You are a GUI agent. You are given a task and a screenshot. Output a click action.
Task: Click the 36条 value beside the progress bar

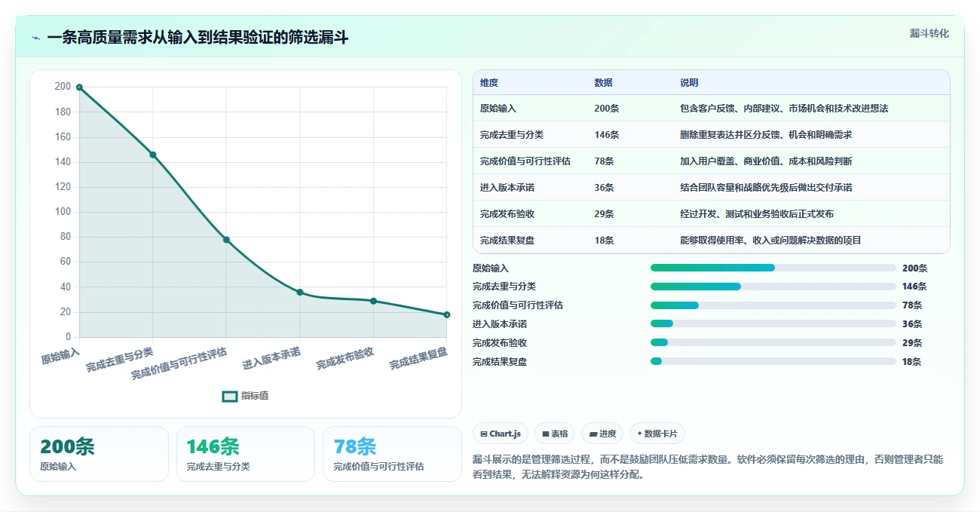[912, 324]
